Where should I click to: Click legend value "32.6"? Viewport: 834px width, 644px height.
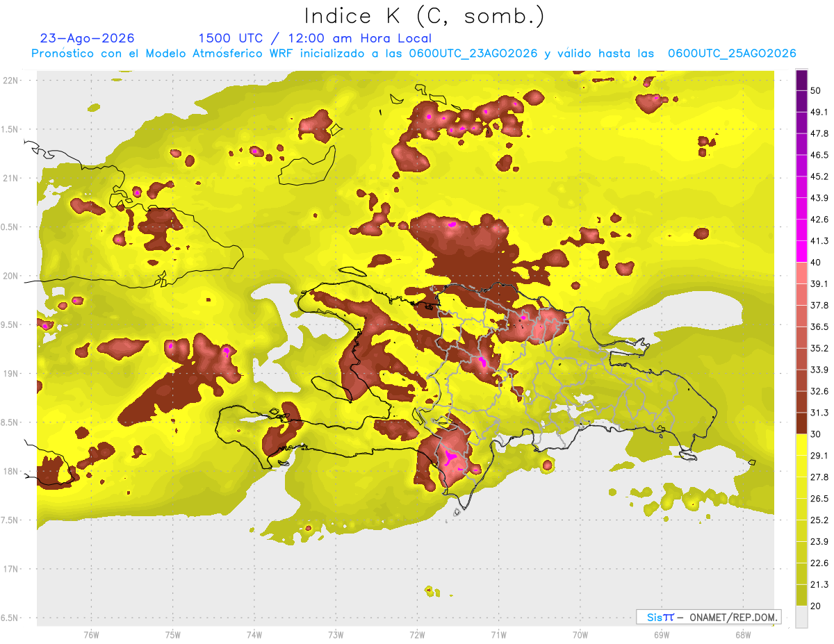[x=819, y=391]
